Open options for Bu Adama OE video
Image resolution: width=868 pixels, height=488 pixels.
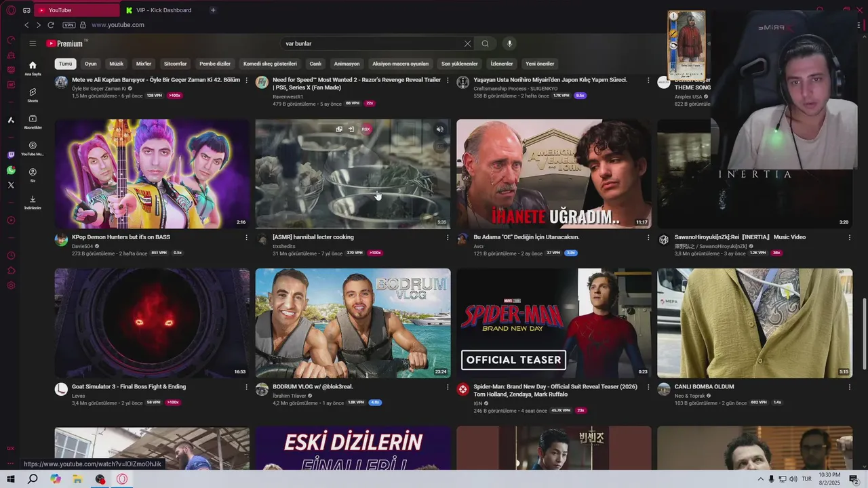pyautogui.click(x=648, y=238)
